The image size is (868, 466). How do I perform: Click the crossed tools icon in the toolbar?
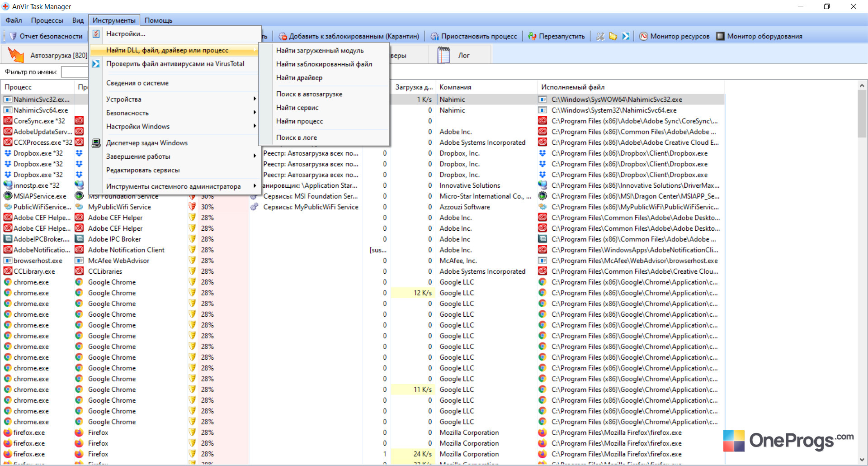(600, 37)
